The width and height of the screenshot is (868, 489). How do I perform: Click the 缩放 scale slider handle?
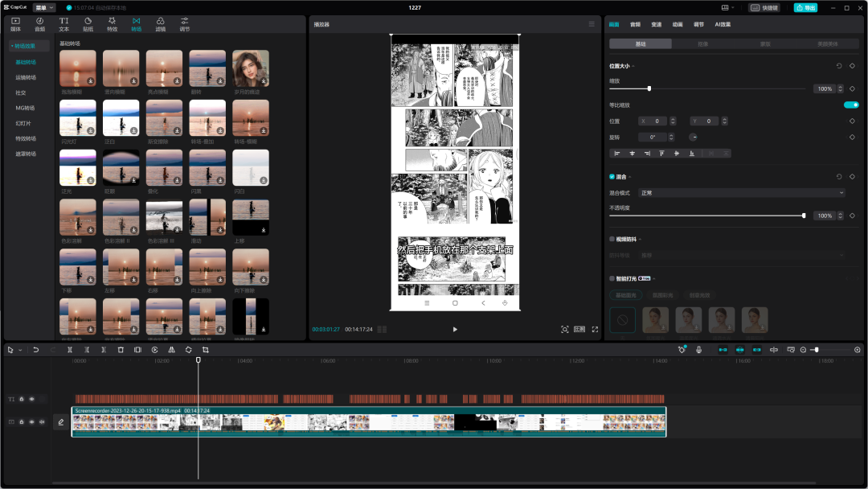pyautogui.click(x=649, y=88)
